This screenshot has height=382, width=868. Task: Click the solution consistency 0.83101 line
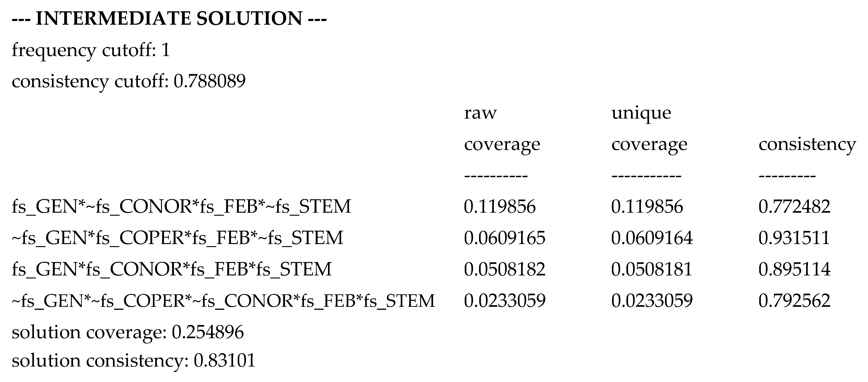click(x=134, y=361)
